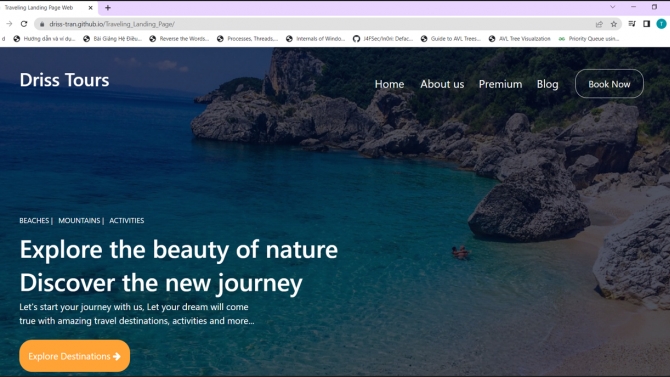This screenshot has width=670, height=377.
Task: Open the Reverse the Words bookmark
Action: click(x=179, y=38)
